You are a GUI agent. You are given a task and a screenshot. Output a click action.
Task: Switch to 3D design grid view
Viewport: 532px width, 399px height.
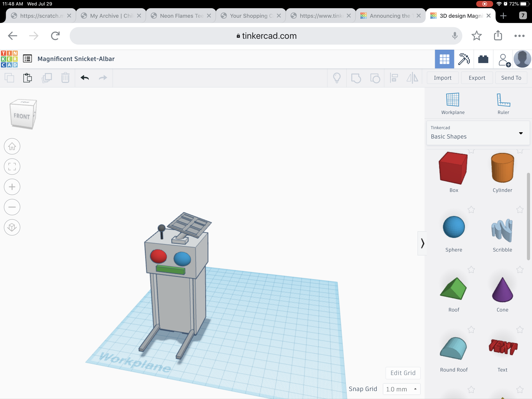(444, 59)
